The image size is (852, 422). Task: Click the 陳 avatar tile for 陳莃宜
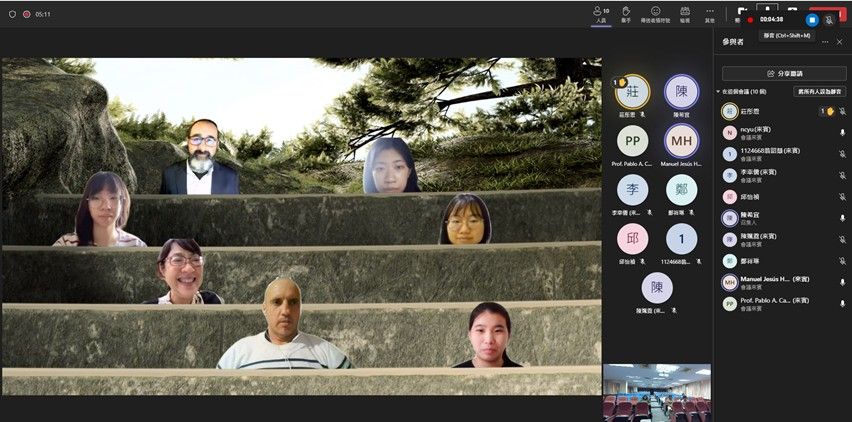681,91
